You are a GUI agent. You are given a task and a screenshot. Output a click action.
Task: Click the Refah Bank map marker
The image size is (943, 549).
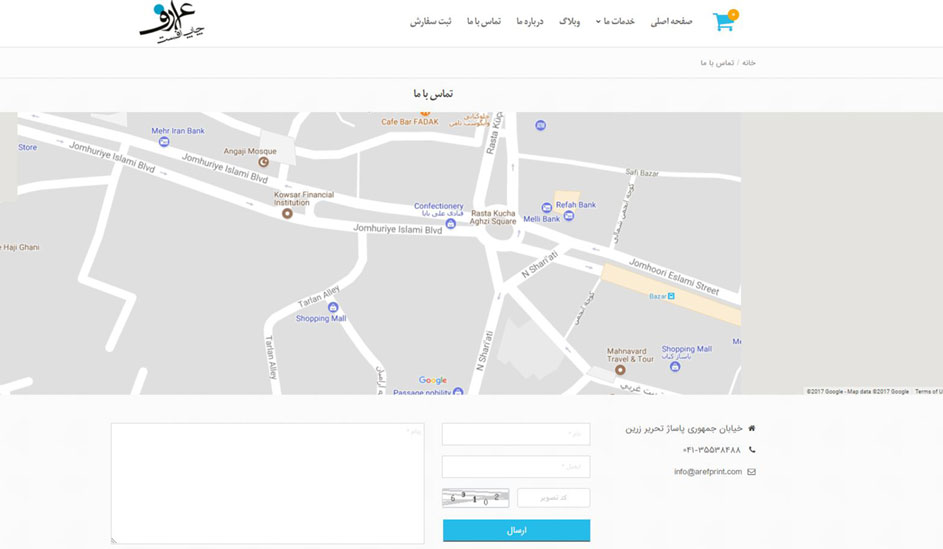pyautogui.click(x=568, y=216)
